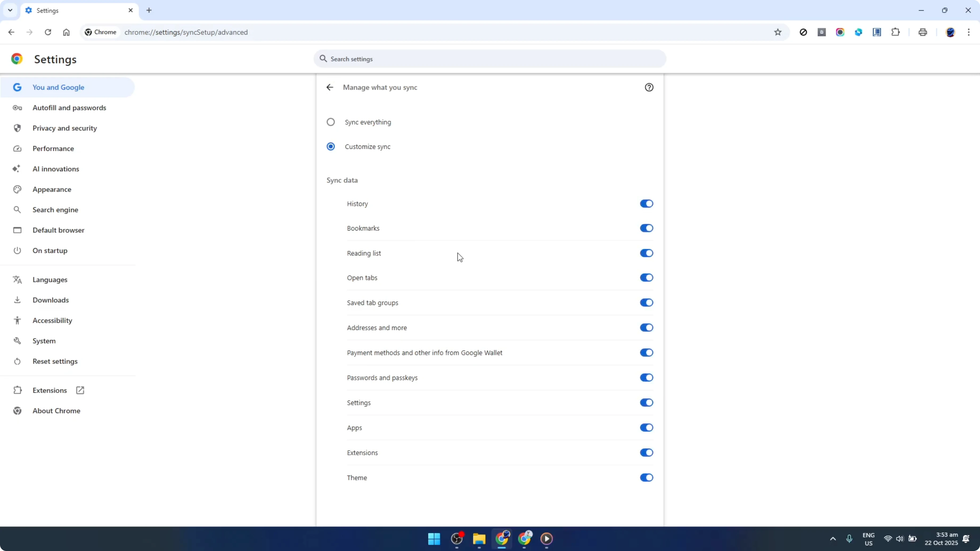Select the Sync everything radio button

click(x=330, y=122)
